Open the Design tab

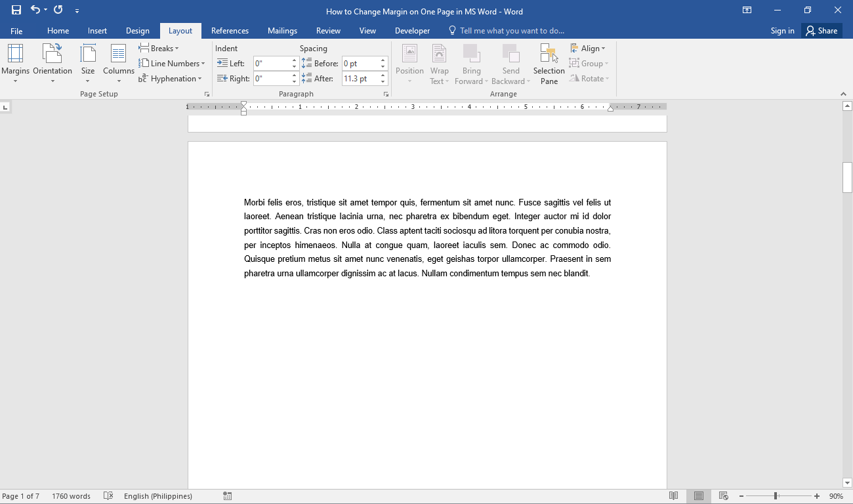pyautogui.click(x=138, y=30)
